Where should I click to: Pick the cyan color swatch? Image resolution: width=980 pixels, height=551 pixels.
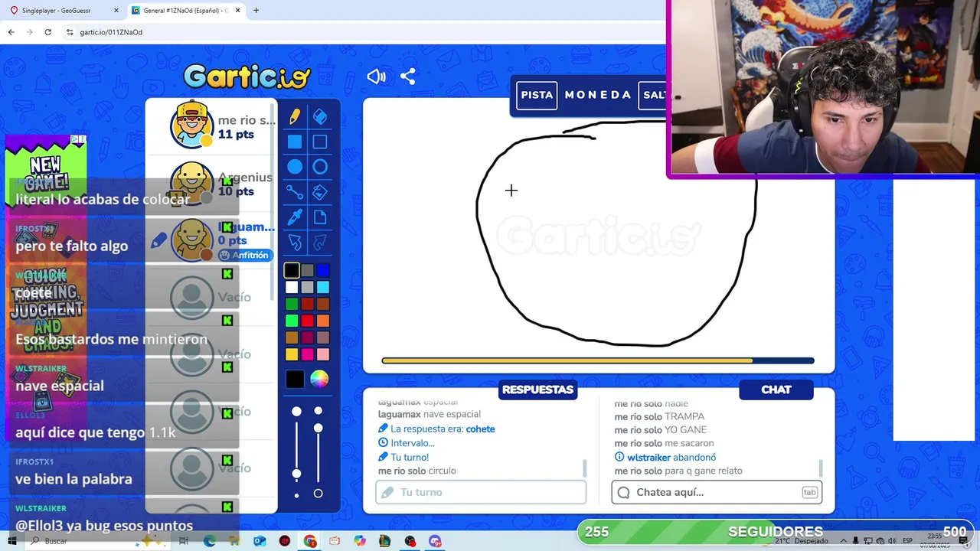(x=323, y=287)
